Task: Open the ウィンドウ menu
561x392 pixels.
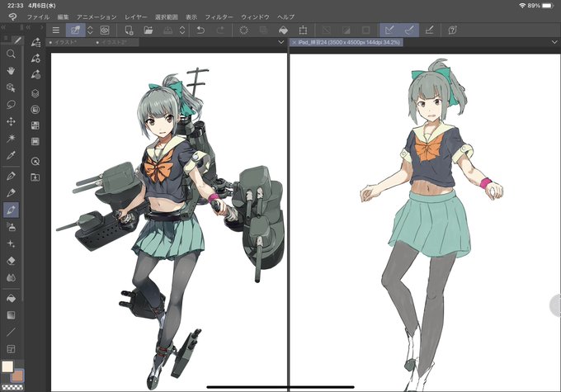Action: (x=255, y=17)
